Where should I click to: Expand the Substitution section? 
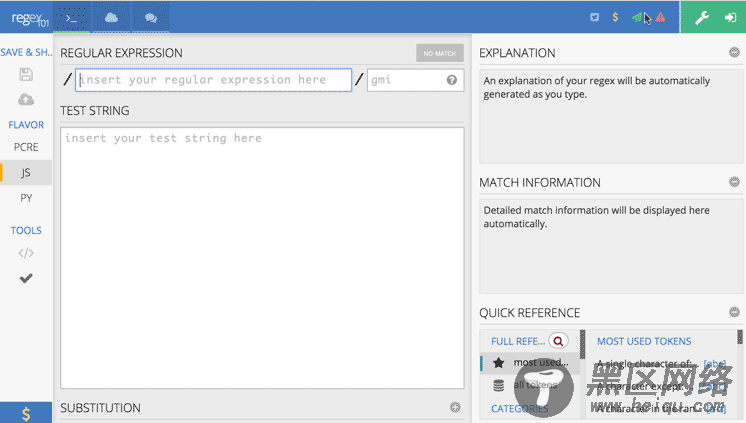pos(455,408)
